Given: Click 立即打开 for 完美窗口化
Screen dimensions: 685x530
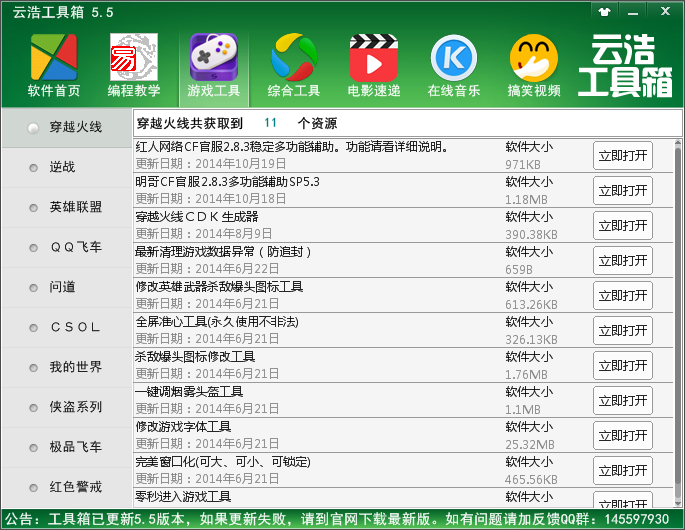Looking at the screenshot, I should click(x=623, y=470).
